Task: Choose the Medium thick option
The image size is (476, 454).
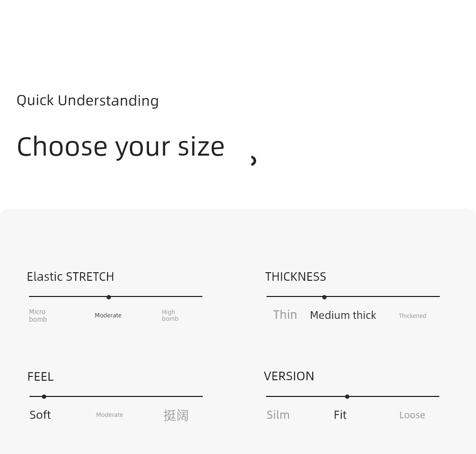Action: pyautogui.click(x=343, y=315)
